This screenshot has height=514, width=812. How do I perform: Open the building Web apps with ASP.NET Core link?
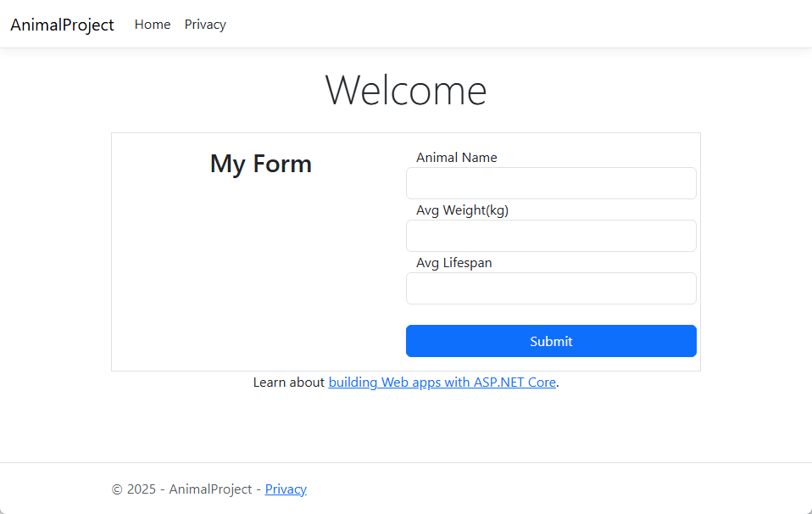click(x=442, y=382)
